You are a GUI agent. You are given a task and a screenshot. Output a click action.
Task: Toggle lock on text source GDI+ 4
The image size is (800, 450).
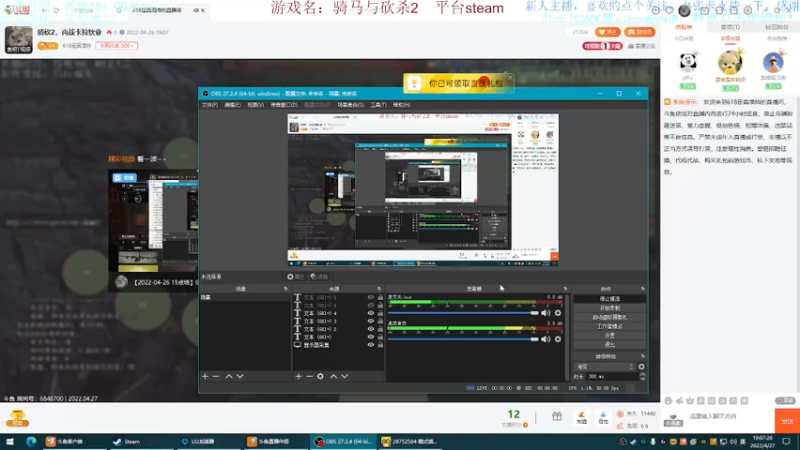380,313
